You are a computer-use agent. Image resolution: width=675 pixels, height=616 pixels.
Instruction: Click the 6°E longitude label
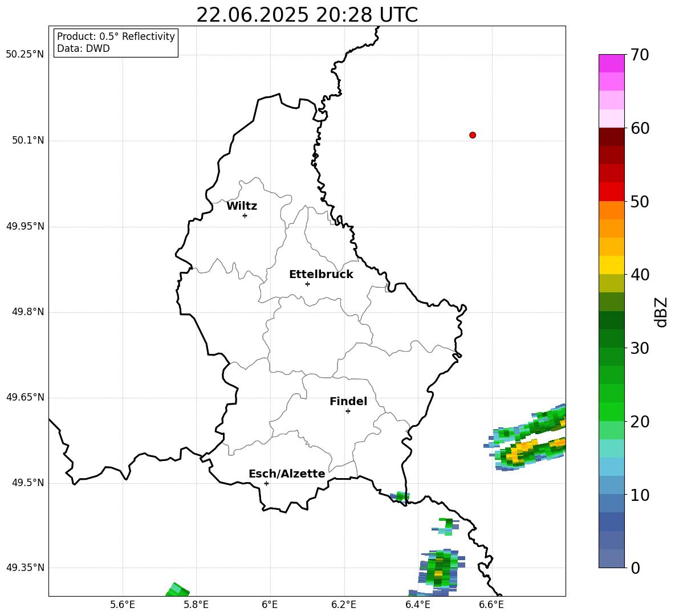click(x=270, y=605)
